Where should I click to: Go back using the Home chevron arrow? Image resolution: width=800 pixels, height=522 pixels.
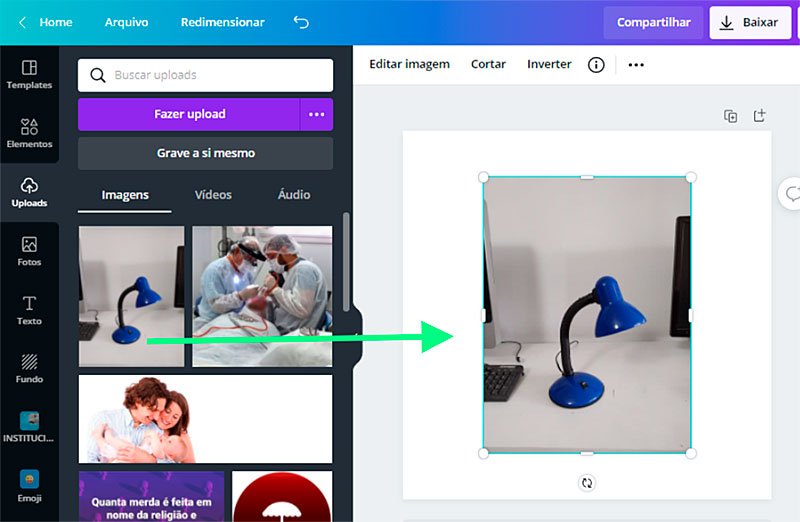[x=22, y=22]
